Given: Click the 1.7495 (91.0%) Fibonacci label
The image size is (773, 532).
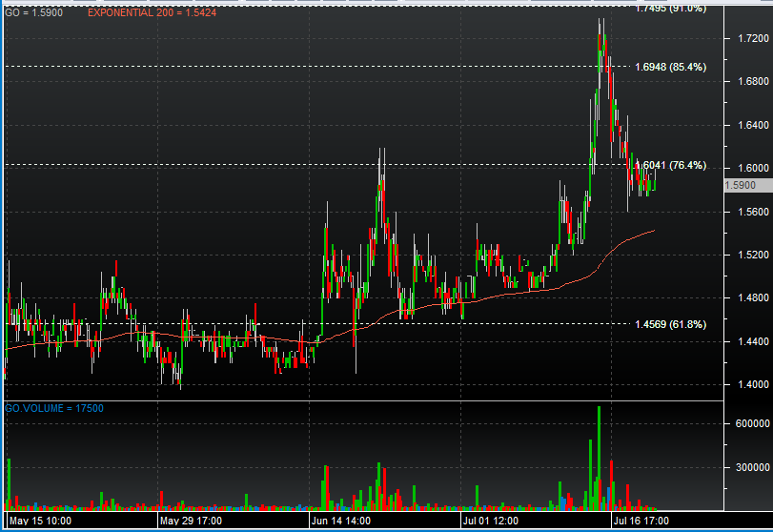Looking at the screenshot, I should click(x=670, y=9).
